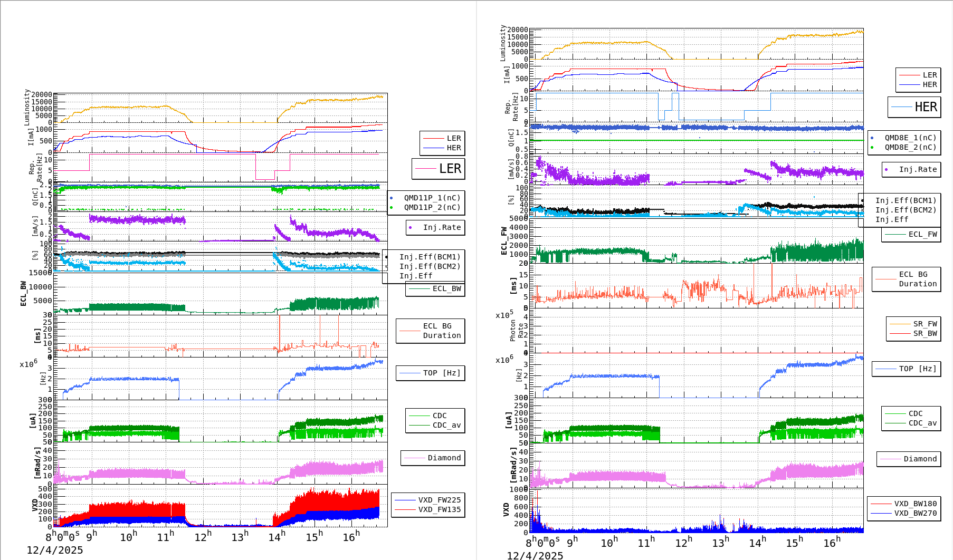Click the 12/4/2025 date label
Viewport: 953px width, 560px height.
point(55,549)
